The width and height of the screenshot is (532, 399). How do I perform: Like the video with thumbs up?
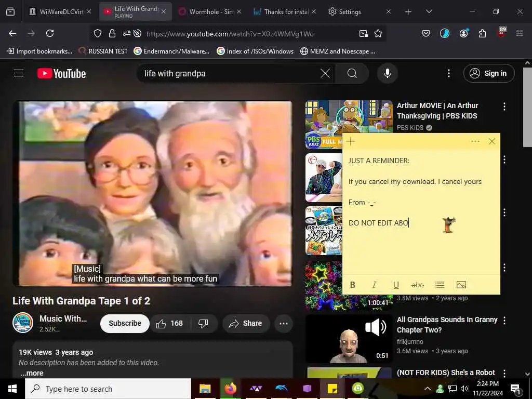click(x=170, y=324)
